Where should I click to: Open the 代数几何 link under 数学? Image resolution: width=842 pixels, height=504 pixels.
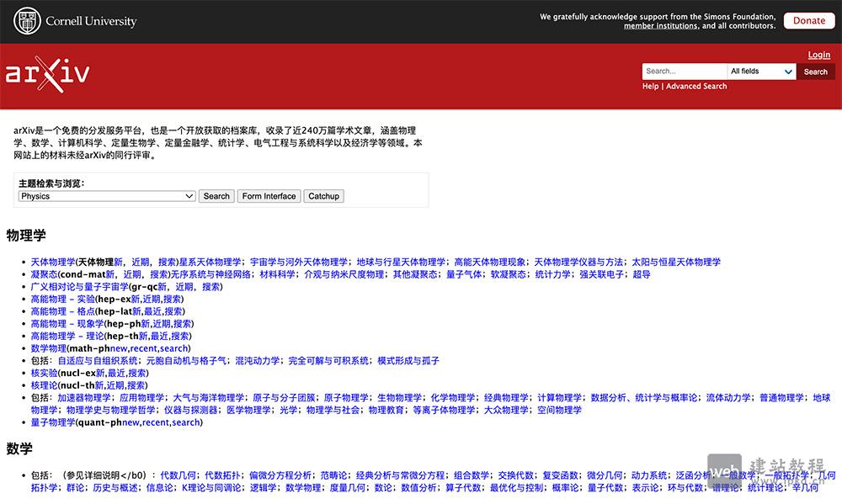click(x=179, y=475)
